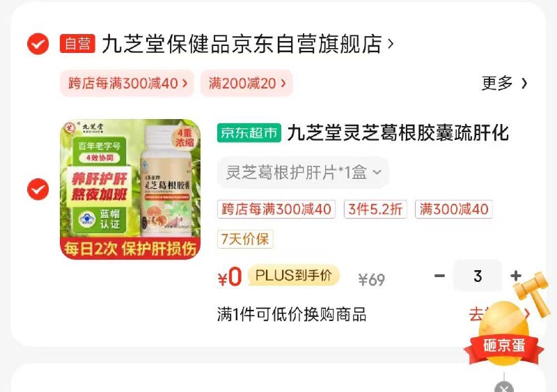Image resolution: width=557 pixels, height=392 pixels.
Task: Tap the 满300减40 product promotion tag
Action: [454, 209]
